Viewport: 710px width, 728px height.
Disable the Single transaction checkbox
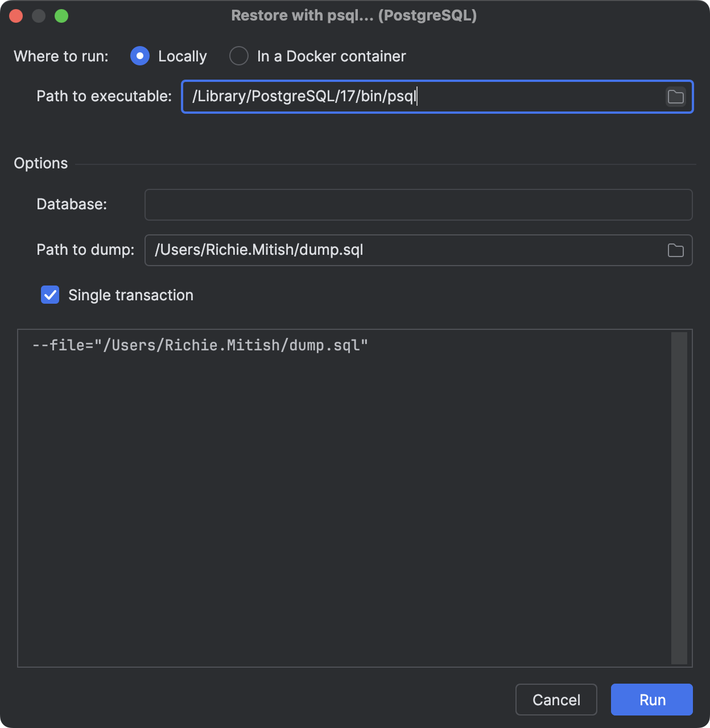pos(49,295)
